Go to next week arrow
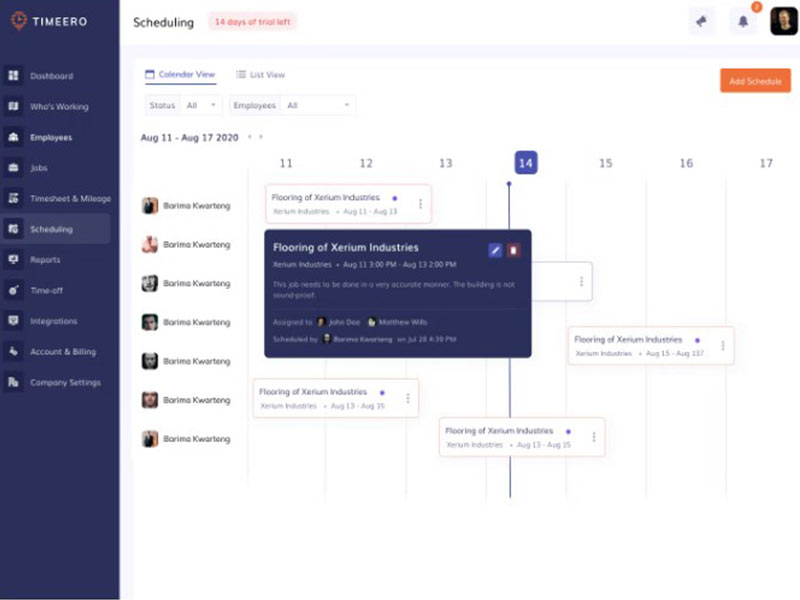The height and width of the screenshot is (600, 800). [x=261, y=137]
